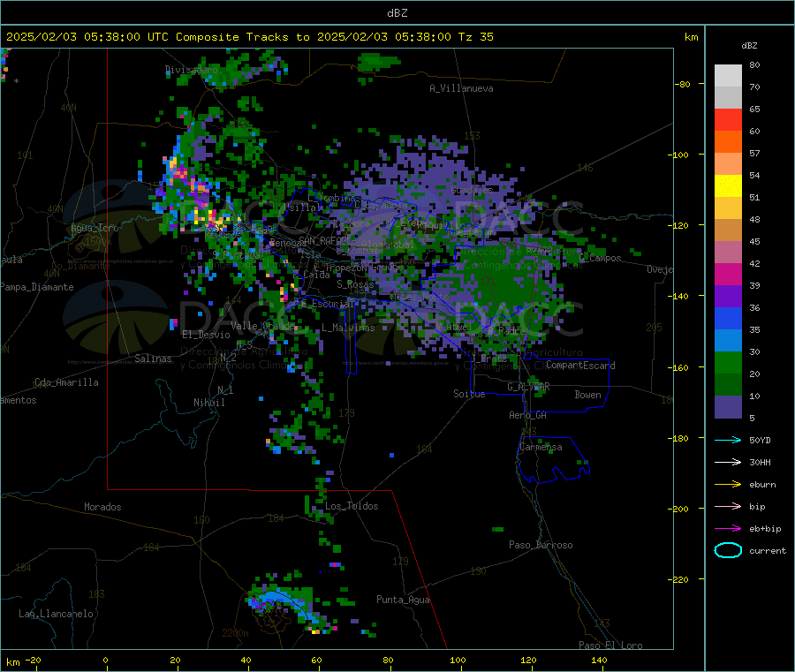Click the S_Rosas map label
The image size is (795, 672).
(355, 284)
